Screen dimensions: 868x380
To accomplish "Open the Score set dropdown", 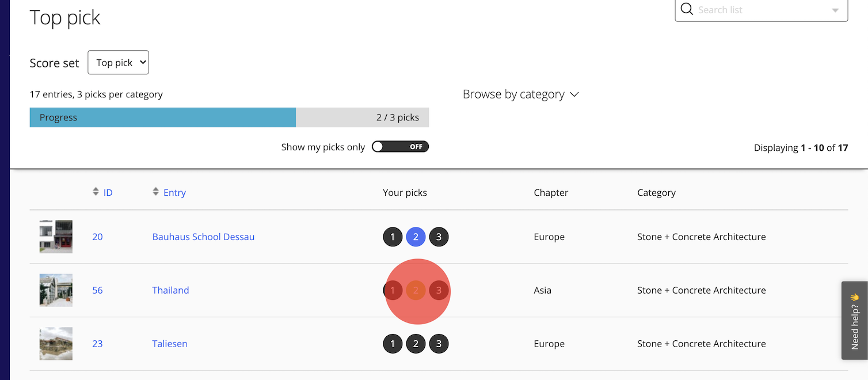I will tap(118, 63).
